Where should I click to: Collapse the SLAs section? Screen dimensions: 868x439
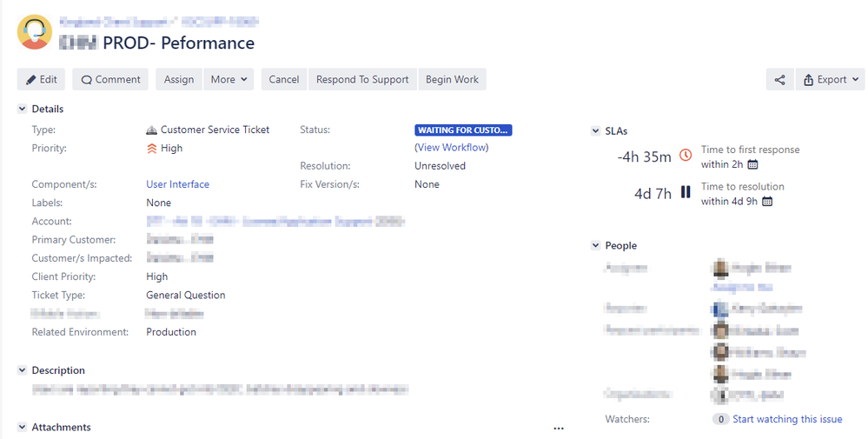click(x=596, y=131)
